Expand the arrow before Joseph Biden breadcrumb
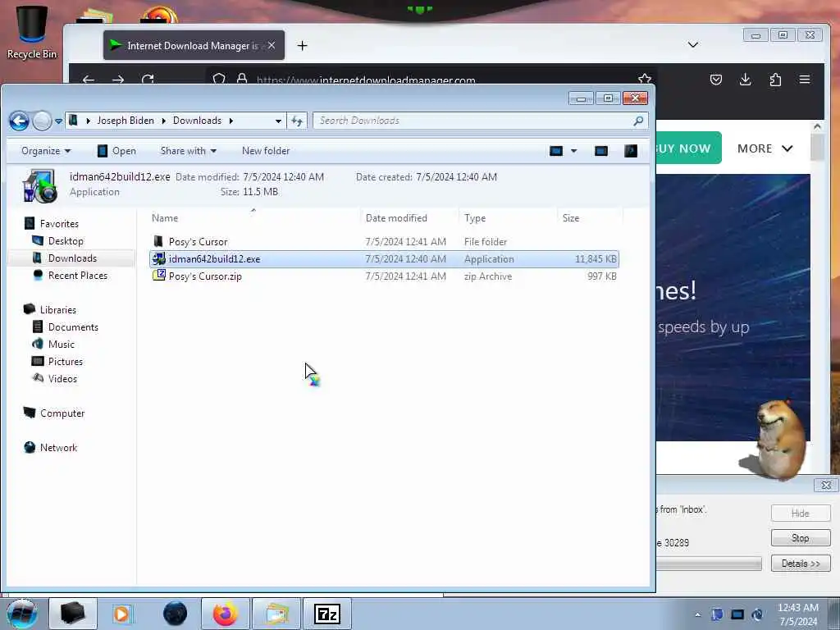840x630 pixels. click(88, 121)
